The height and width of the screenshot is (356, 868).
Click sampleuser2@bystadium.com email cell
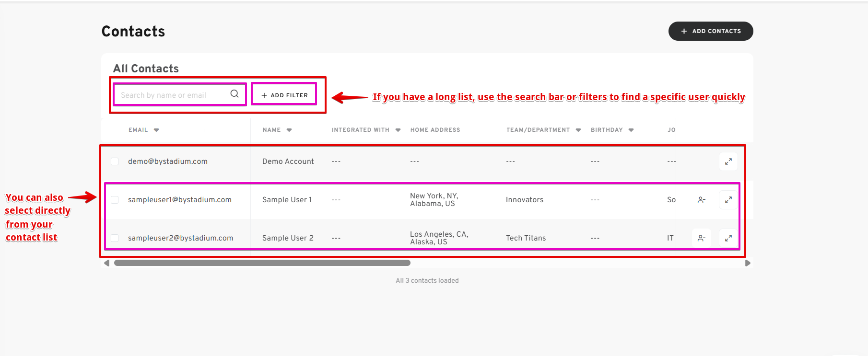(181, 238)
